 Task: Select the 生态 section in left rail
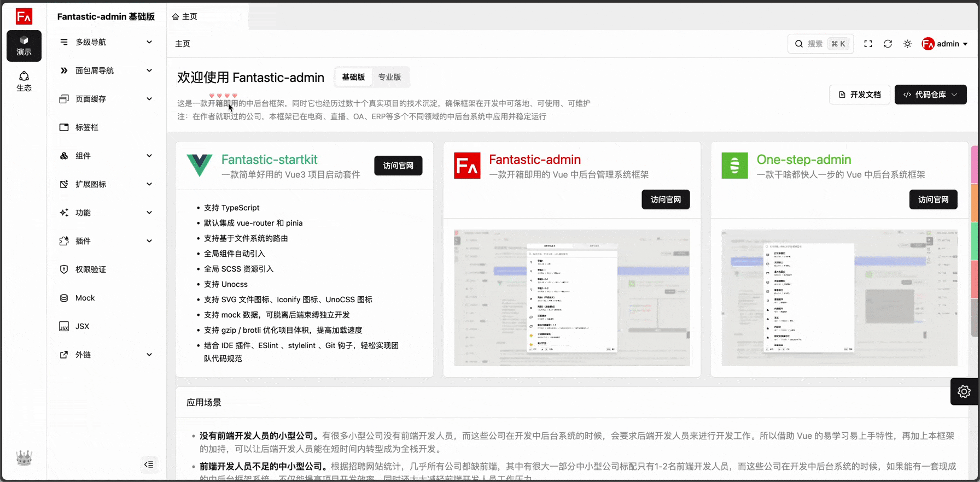24,81
